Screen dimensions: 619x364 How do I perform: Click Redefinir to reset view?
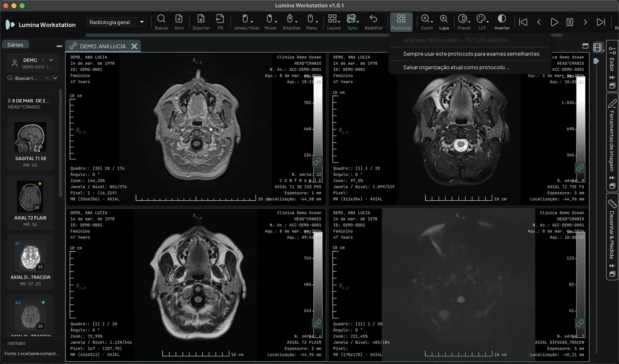click(x=373, y=22)
